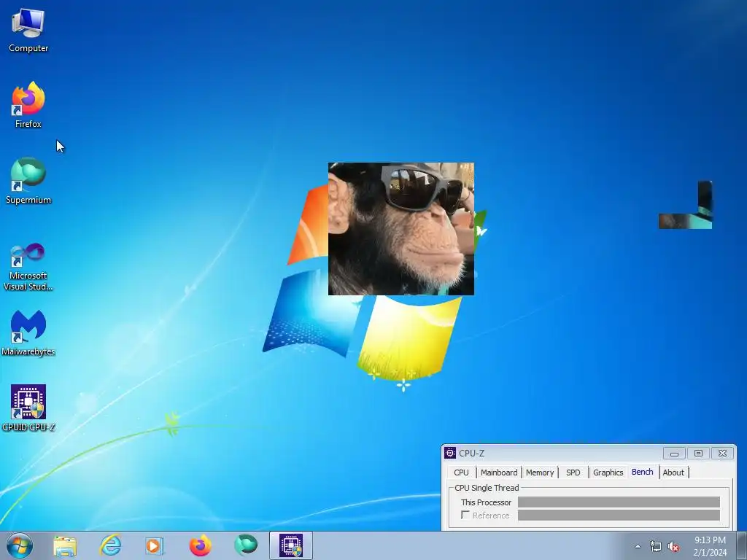The width and height of the screenshot is (747, 560).
Task: Select the Supermium desktop shortcut
Action: click(28, 181)
